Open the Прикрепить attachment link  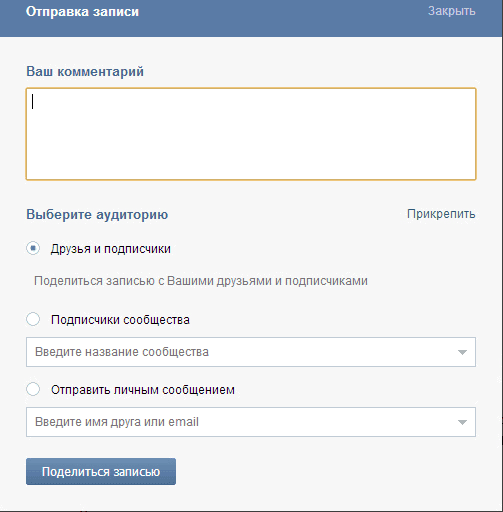[441, 214]
